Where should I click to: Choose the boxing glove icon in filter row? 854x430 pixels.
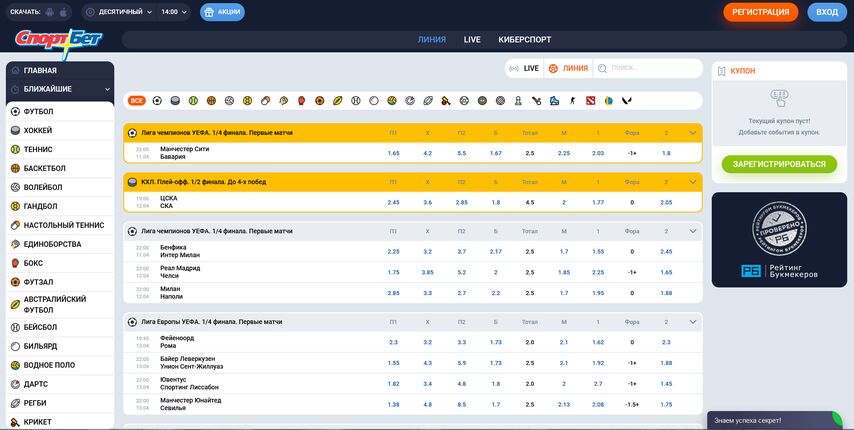301,101
